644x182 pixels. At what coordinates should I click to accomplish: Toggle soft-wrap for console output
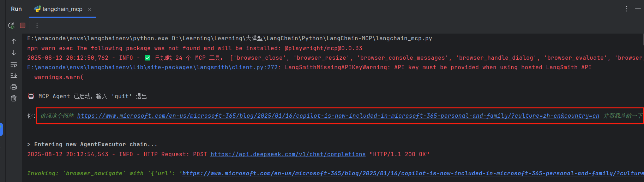(14, 64)
